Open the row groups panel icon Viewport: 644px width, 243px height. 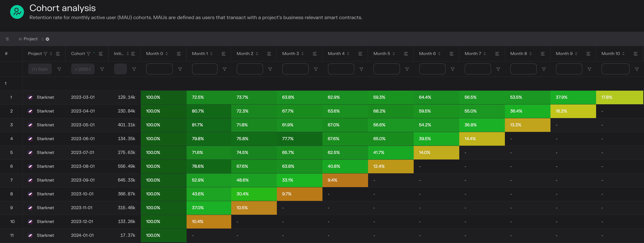pyautogui.click(x=7, y=39)
